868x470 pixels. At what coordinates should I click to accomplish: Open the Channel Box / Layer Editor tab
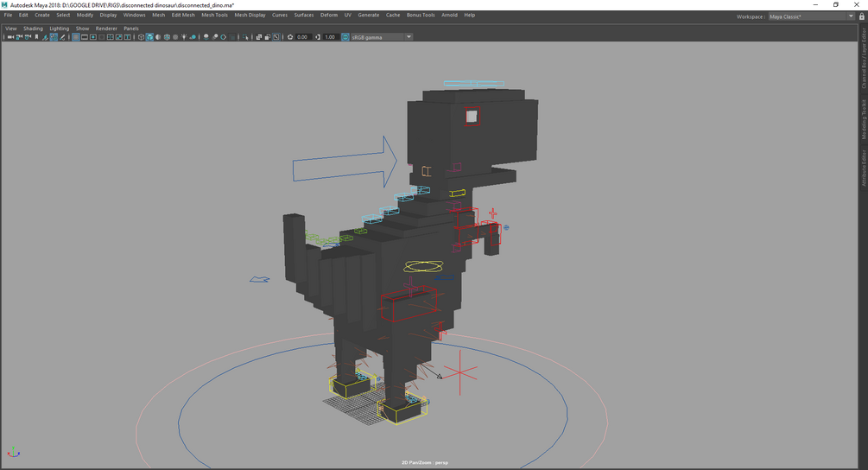click(864, 58)
